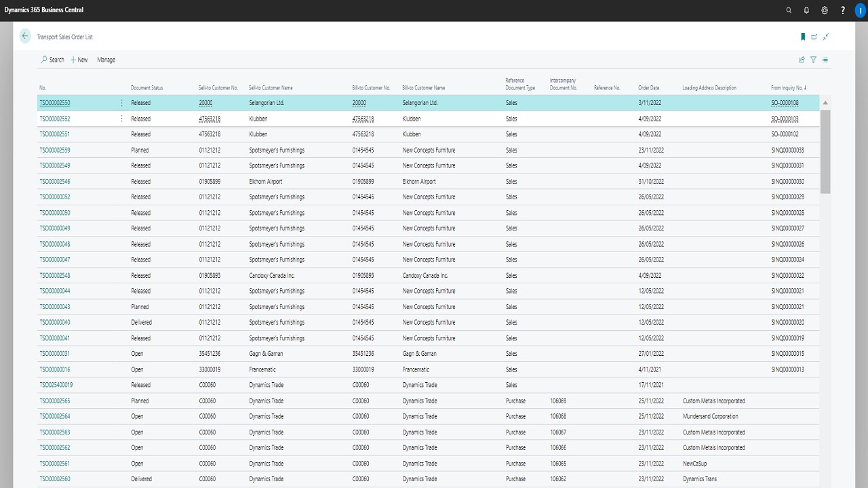Select order date 27/01/2022 cell
The height and width of the screenshot is (488, 868).
[x=650, y=354]
